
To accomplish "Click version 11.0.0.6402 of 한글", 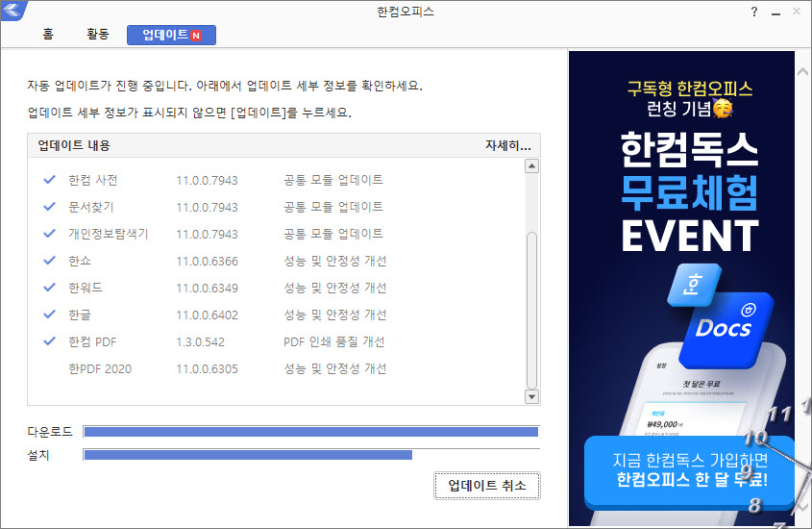I will tap(208, 315).
